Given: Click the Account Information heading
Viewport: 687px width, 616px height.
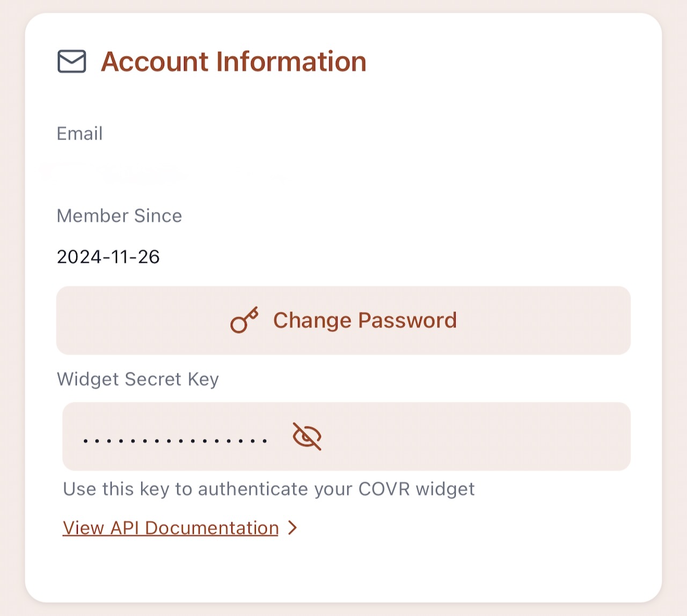Looking at the screenshot, I should 233,61.
